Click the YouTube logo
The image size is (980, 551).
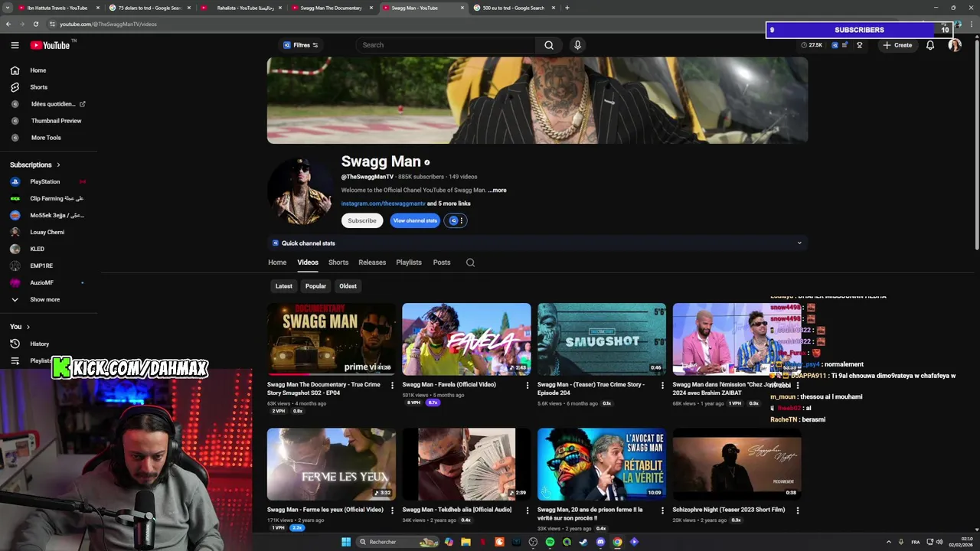51,45
